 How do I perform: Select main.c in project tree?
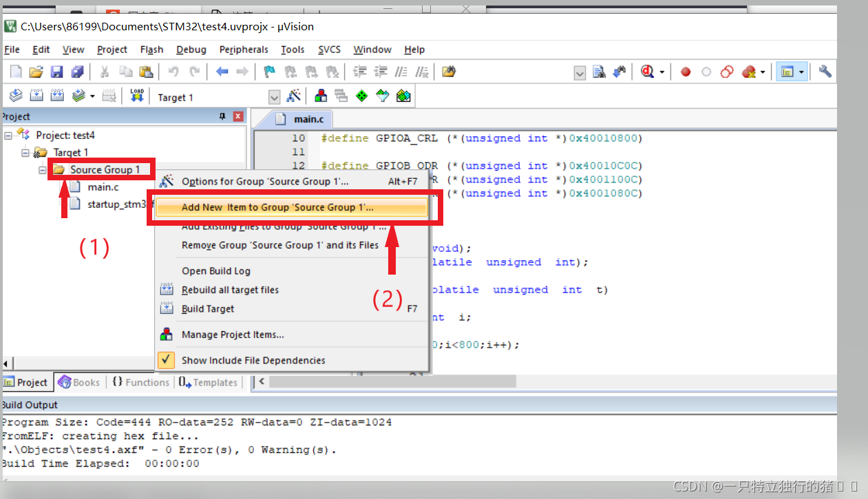tap(103, 187)
